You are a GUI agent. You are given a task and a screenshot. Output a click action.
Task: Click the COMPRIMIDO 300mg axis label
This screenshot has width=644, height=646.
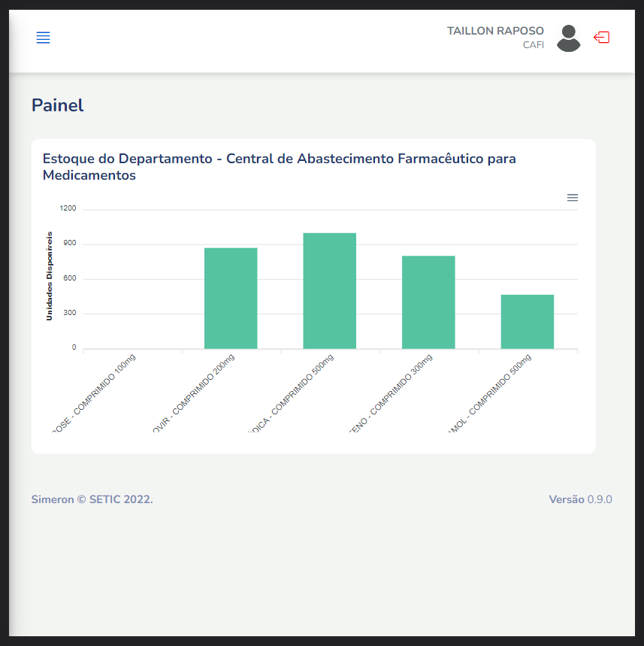tap(390, 393)
